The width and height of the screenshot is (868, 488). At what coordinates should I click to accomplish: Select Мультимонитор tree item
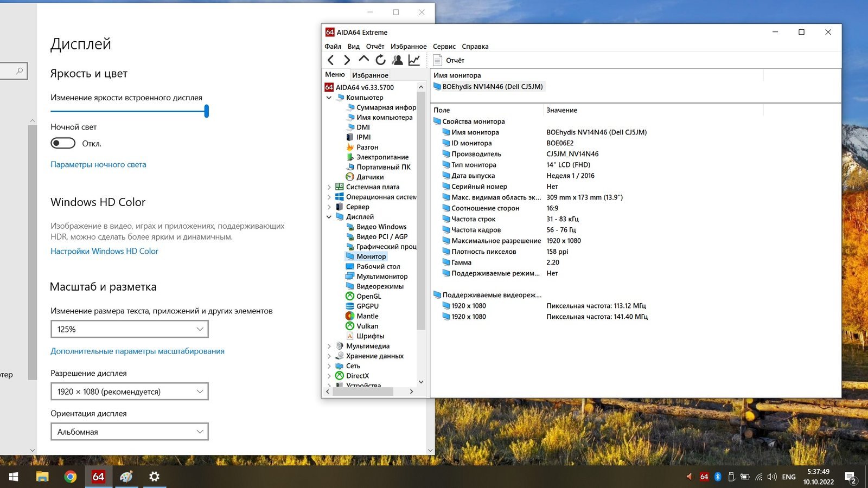click(376, 276)
